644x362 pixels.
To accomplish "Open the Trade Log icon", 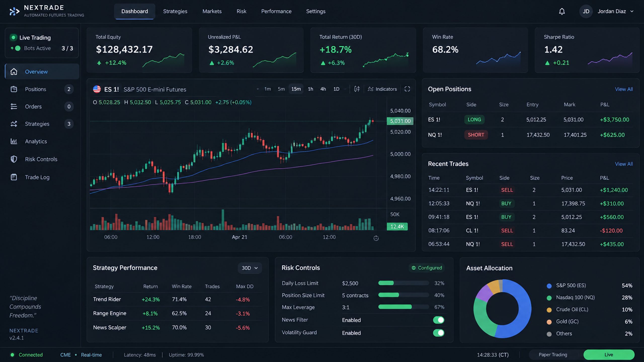I will point(14,177).
